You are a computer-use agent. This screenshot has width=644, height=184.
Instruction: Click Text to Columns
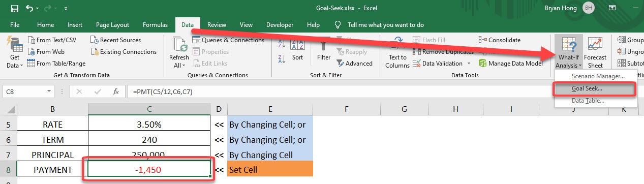point(397,52)
